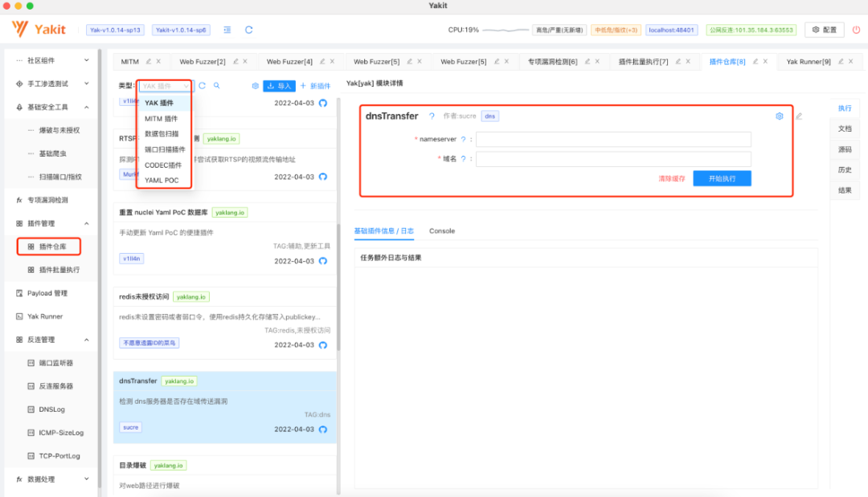Refresh plugin list icon next to type dropdown

tap(202, 86)
